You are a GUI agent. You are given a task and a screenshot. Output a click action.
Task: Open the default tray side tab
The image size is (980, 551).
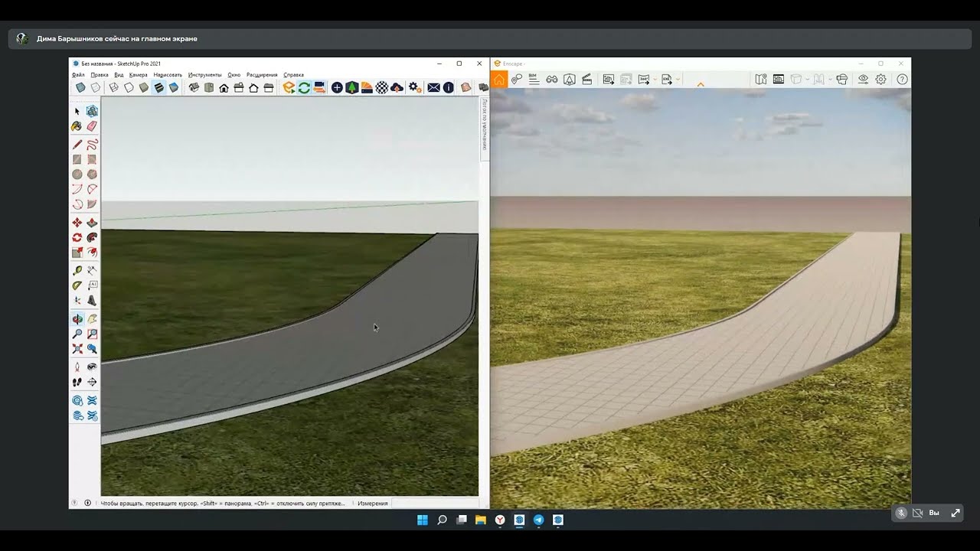(484, 129)
